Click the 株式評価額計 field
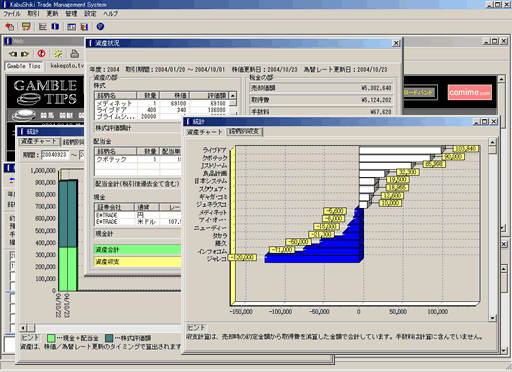512x372 pixels. point(137,128)
